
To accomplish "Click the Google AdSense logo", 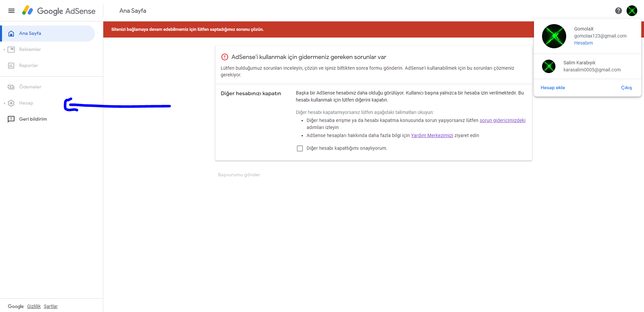I will [59, 11].
